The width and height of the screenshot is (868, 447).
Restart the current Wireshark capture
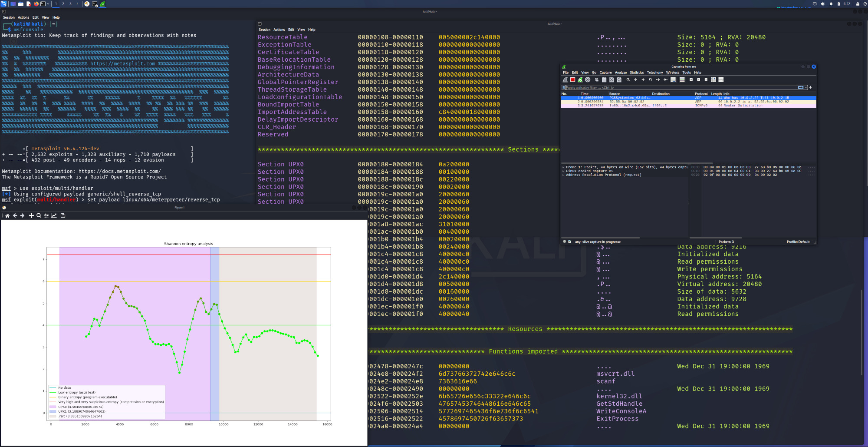(580, 79)
